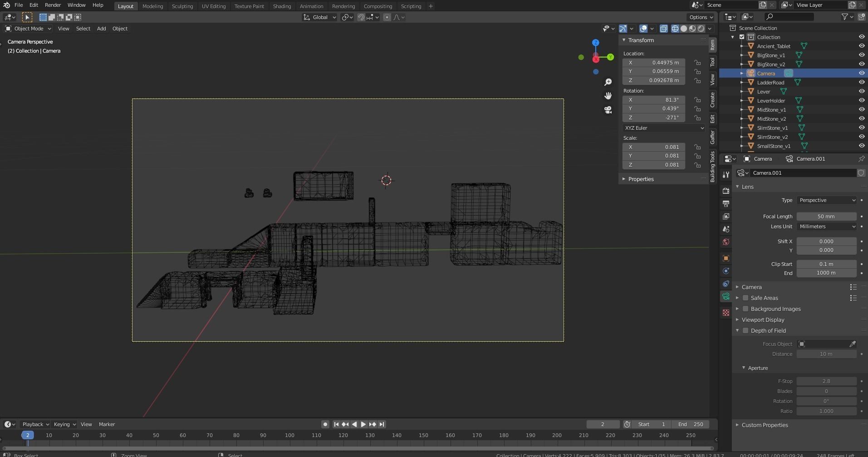Open the Object Constraints properties tab
Viewport: 868px width, 457px height.
(726, 284)
